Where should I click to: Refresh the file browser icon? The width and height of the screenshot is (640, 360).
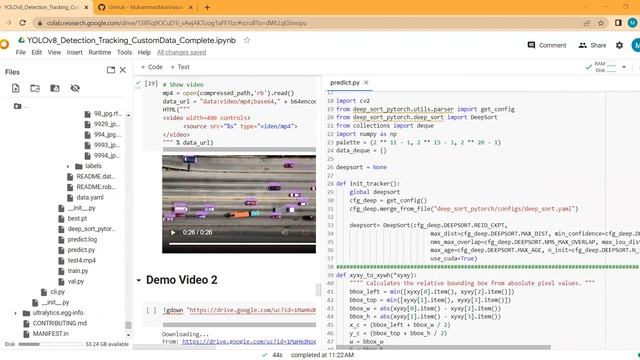point(35,88)
